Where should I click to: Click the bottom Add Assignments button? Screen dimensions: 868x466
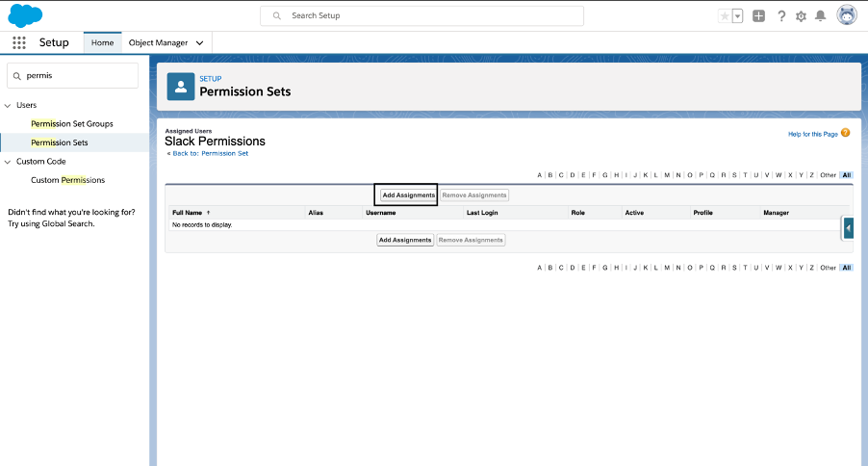405,240
